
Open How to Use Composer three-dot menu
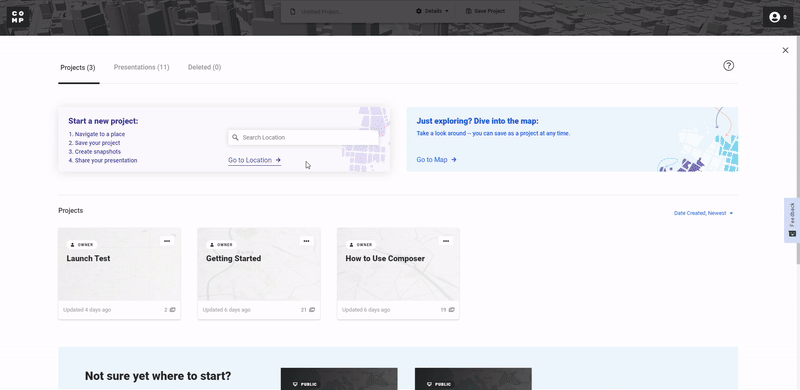pos(446,241)
